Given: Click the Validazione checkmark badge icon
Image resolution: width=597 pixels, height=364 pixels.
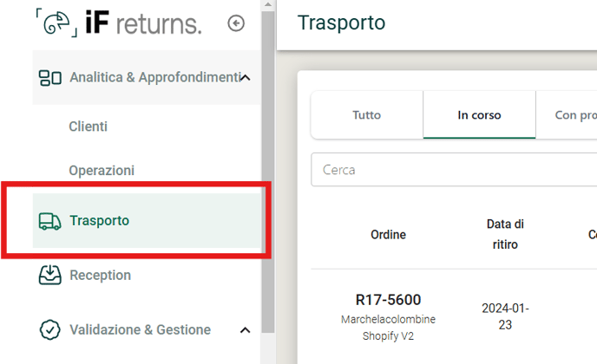Looking at the screenshot, I should pos(49,330).
